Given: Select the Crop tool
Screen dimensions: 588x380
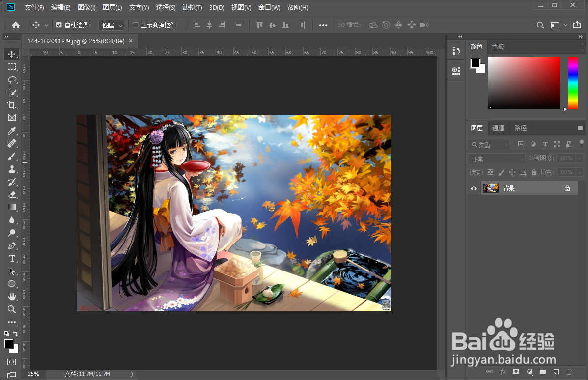Looking at the screenshot, I should coord(12,105).
